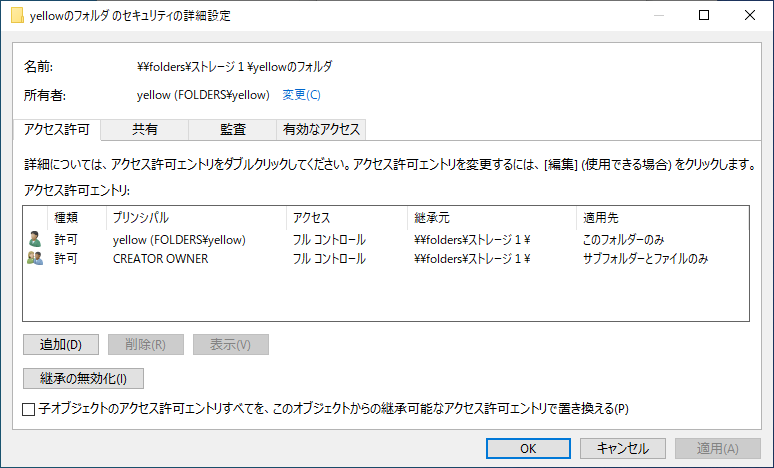Open the 有効なアクセス tab
Viewport: 774px width, 468px height.
[321, 129]
